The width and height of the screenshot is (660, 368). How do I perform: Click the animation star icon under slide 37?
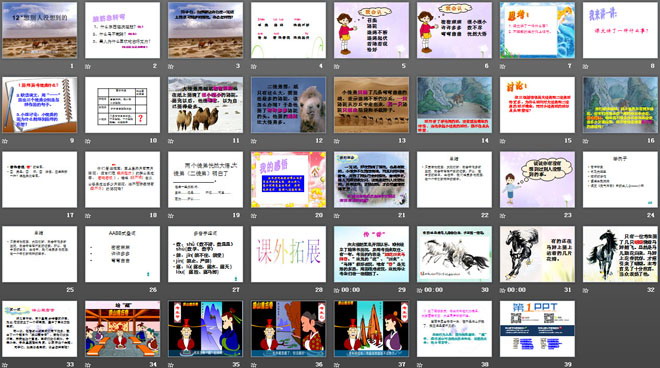[337, 364]
